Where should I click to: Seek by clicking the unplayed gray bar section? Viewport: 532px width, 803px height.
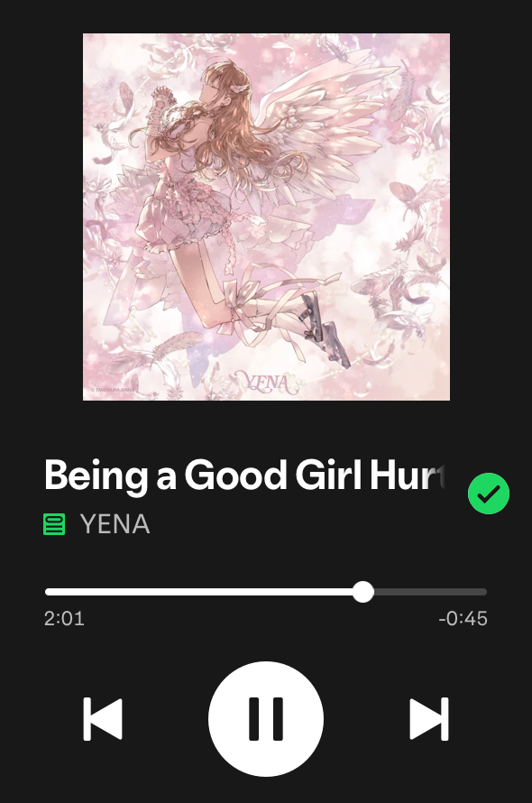430,592
